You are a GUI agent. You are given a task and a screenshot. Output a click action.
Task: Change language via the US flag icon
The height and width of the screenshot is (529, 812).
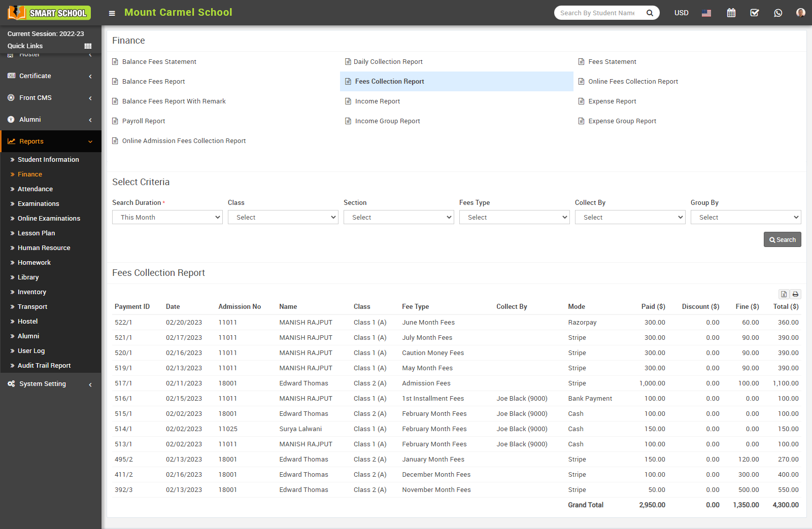pos(706,13)
